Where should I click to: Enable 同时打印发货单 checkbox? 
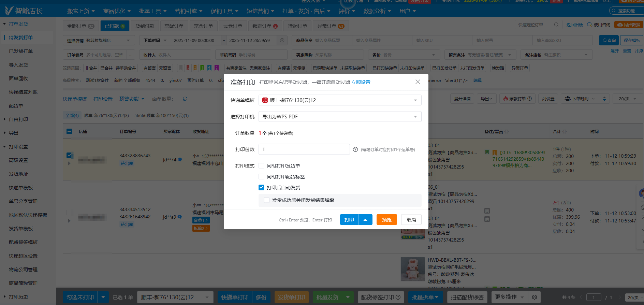pyautogui.click(x=261, y=166)
